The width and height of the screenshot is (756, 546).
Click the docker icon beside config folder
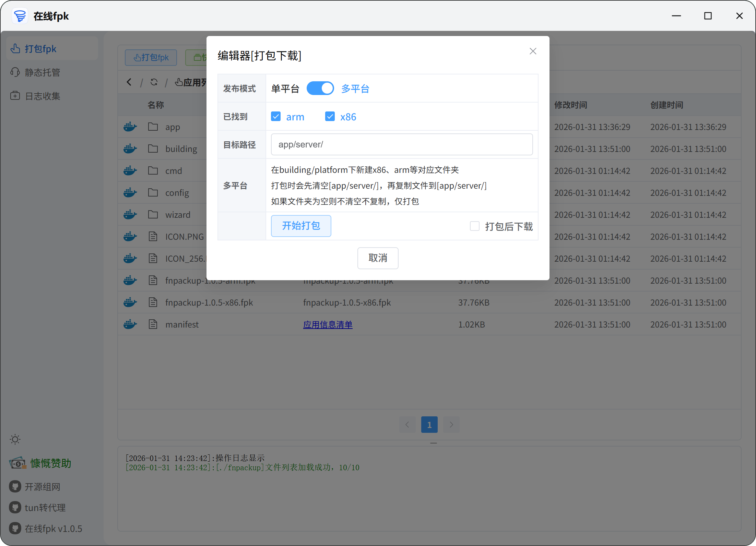(130, 193)
